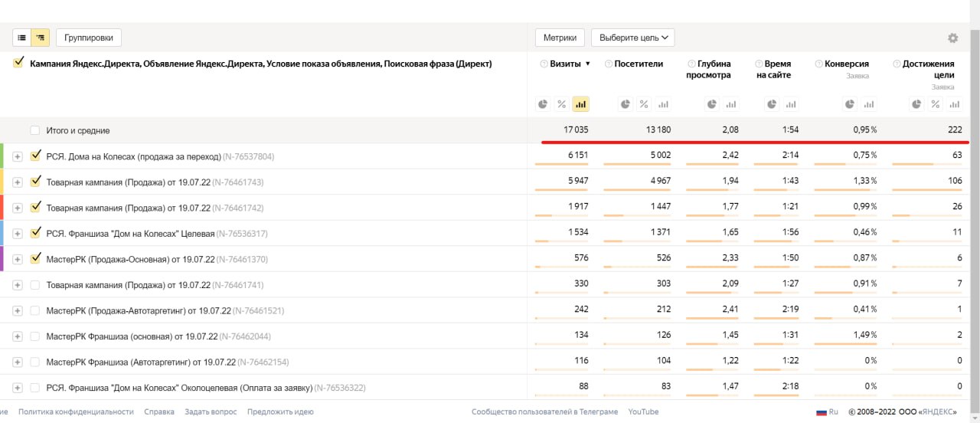Viewport: 980px width, 423px height.
Task: Sort by Достижения цели column header
Action: [929, 70]
